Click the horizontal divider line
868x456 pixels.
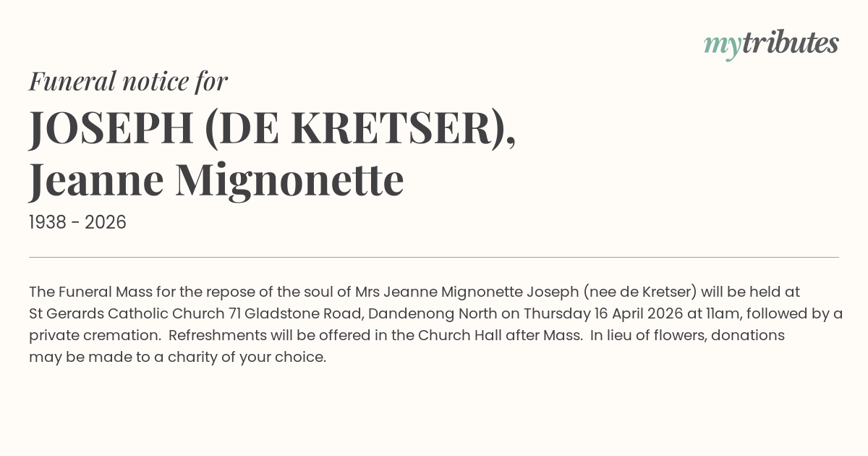coord(434,257)
